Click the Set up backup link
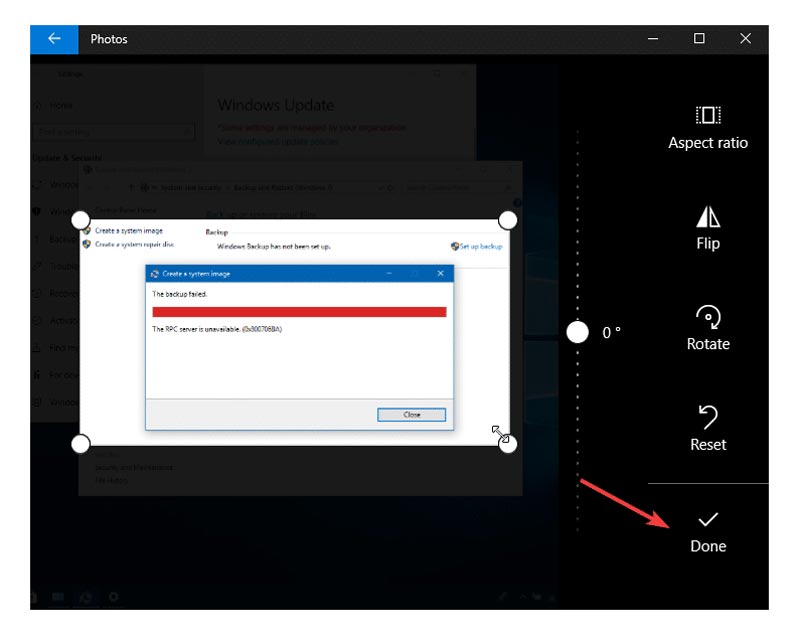The width and height of the screenshot is (800, 640). (483, 245)
